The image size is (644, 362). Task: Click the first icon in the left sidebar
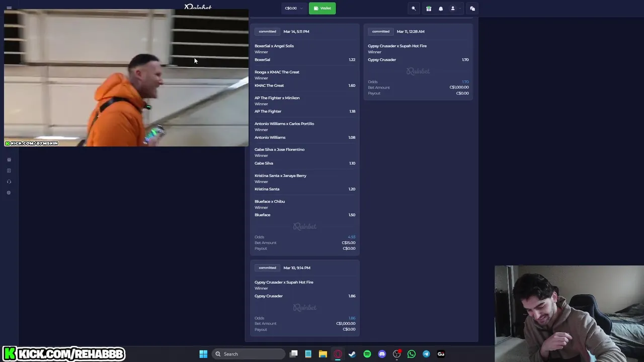[x=9, y=160]
